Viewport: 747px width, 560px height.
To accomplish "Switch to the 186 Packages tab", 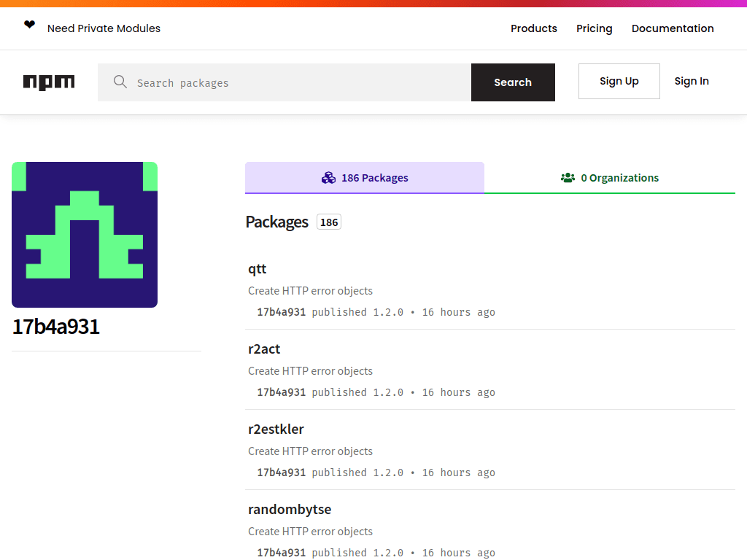I will point(365,177).
